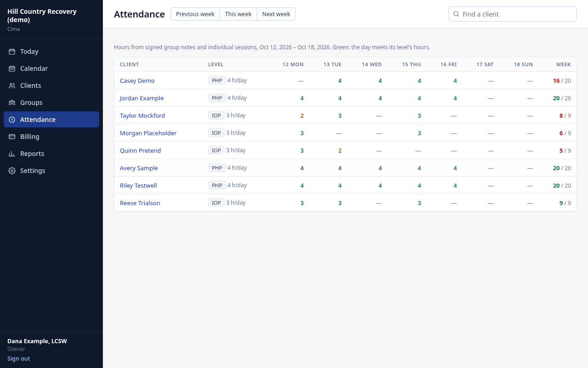This screenshot has width=588, height=368.
Task: Click Morgan Placeholder's Thursday value 3
Action: point(419,133)
